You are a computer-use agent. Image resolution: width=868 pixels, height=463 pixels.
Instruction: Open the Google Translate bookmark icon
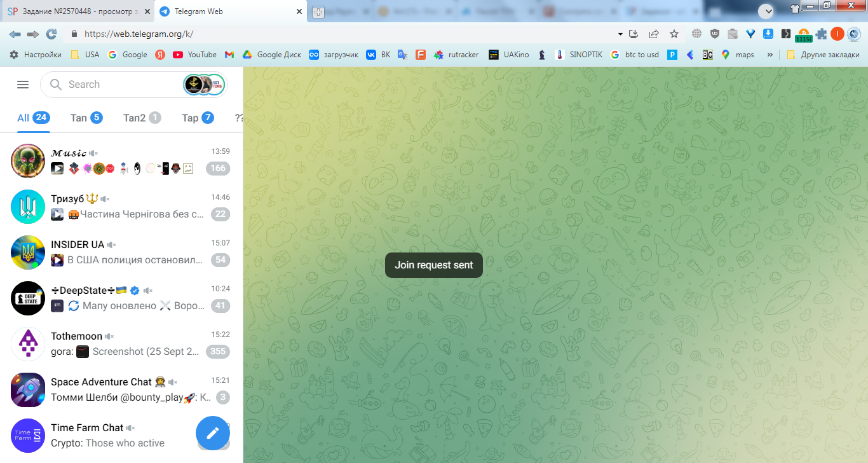click(x=402, y=55)
